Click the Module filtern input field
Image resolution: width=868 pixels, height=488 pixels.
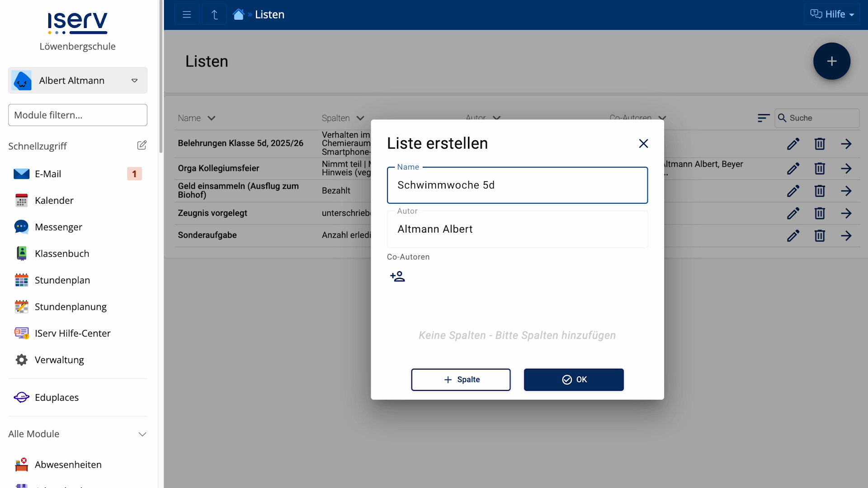click(x=78, y=115)
